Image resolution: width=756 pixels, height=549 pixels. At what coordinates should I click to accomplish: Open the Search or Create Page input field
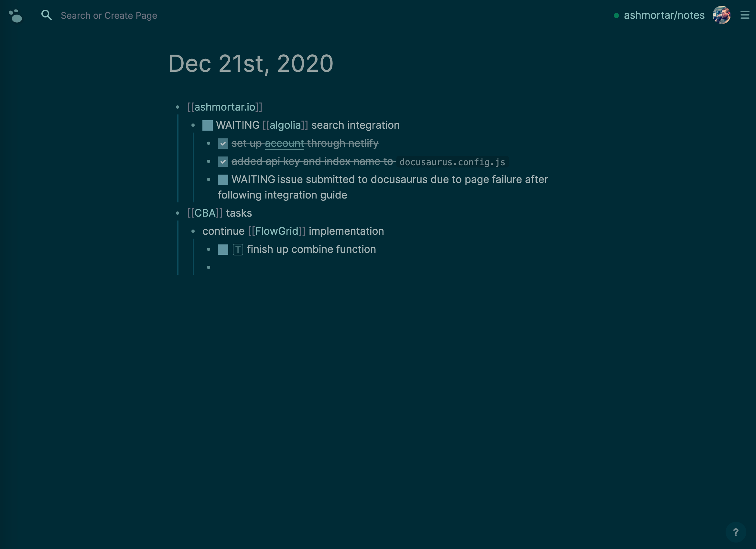108,15
